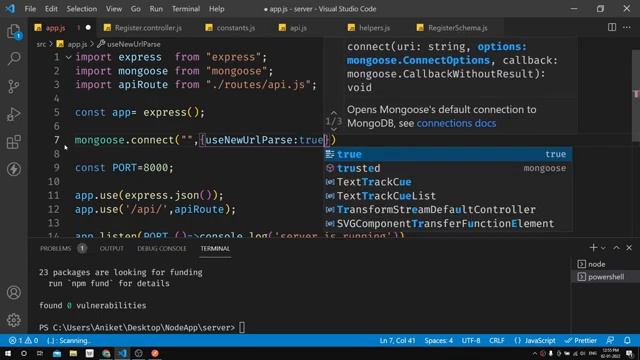Show next signature in parameter hint
Viewport: 640px width, 360px height.
pyautogui.click(x=333, y=129)
